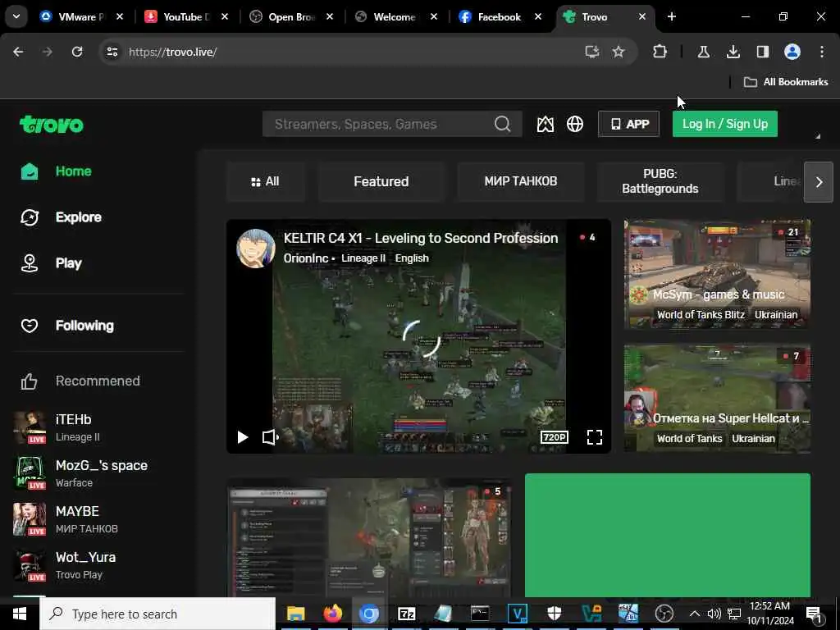
Task: Click OrionInc streamer avatar
Action: 256,248
